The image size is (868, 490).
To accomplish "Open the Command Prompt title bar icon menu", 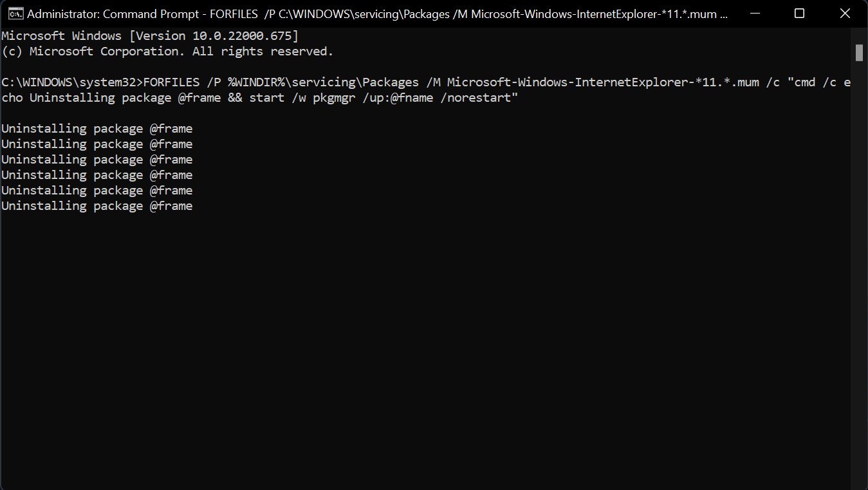I will click(x=16, y=14).
